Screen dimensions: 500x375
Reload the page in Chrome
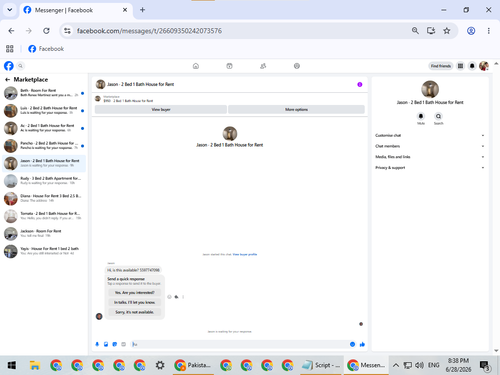tap(46, 31)
